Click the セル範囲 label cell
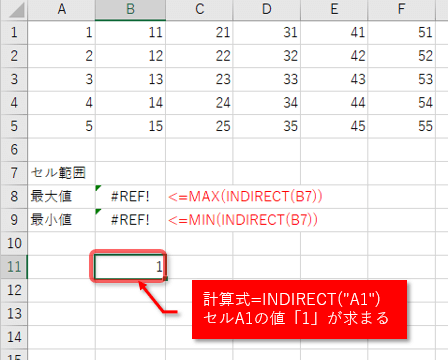The image size is (448, 360). 61,173
